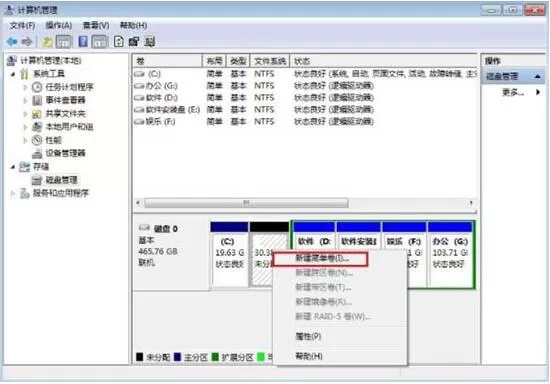Click the Properties toolbar icon beside Refresh

(x=134, y=42)
